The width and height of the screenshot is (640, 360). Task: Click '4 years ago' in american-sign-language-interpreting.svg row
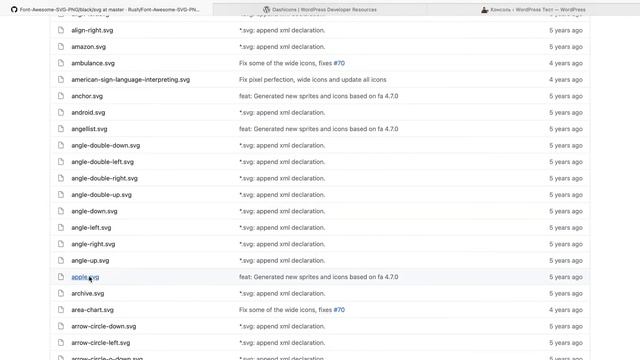coord(566,80)
